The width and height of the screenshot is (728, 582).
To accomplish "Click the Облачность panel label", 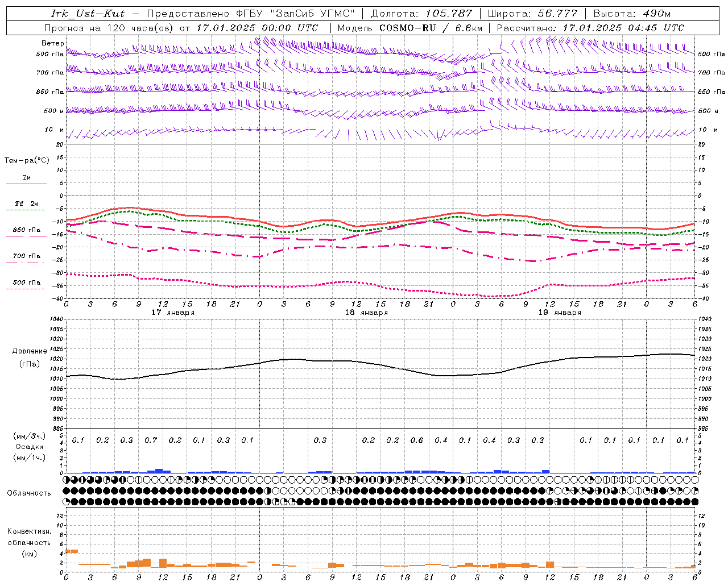I will [x=29, y=493].
